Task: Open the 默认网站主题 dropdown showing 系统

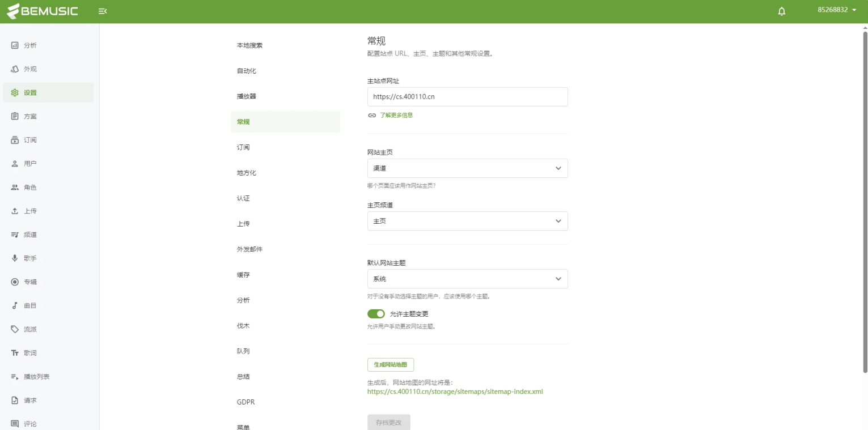Action: click(x=467, y=279)
